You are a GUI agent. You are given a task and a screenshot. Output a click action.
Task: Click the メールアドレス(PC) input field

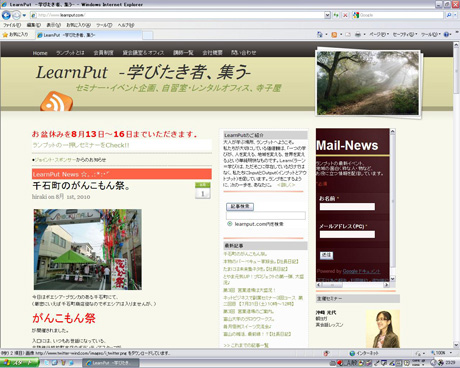pyautogui.click(x=347, y=234)
